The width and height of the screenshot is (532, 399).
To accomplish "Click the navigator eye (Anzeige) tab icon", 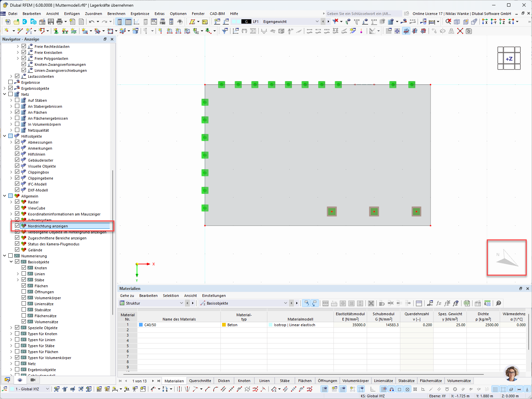I will point(20,380).
